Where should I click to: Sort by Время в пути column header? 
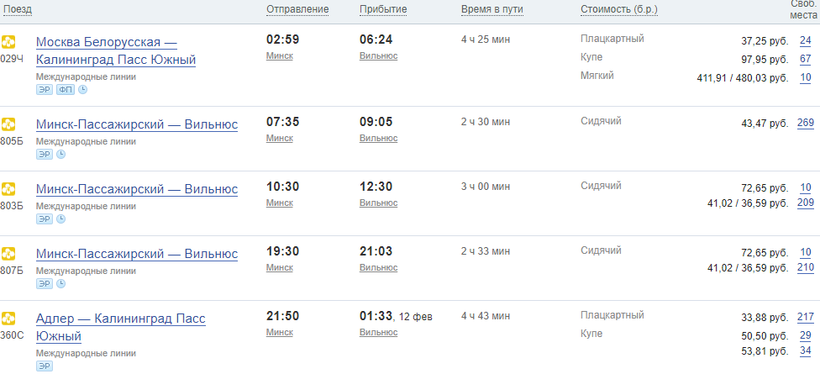pyautogui.click(x=492, y=9)
